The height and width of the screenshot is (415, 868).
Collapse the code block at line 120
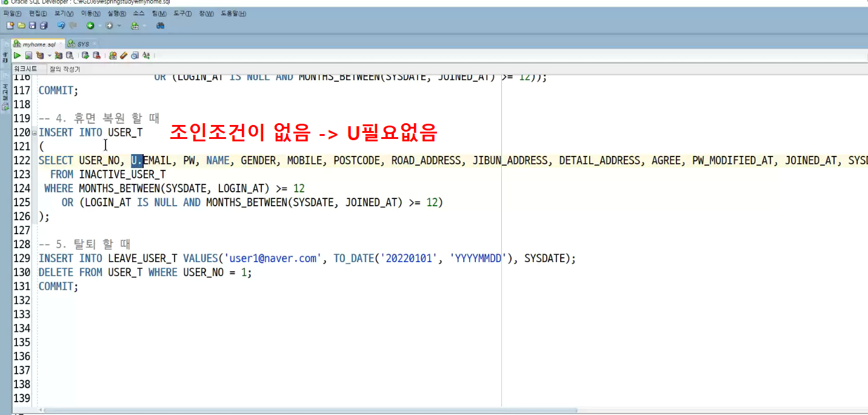[34, 133]
